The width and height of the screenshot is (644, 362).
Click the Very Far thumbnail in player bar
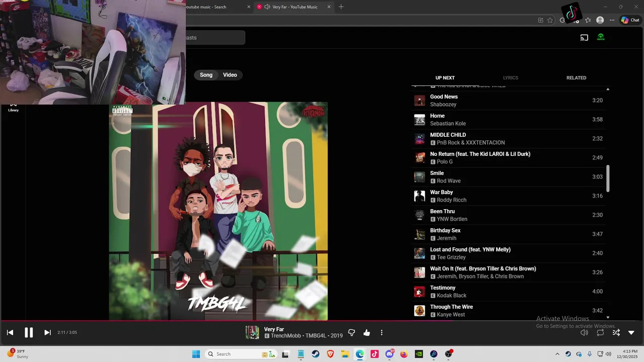tap(252, 332)
